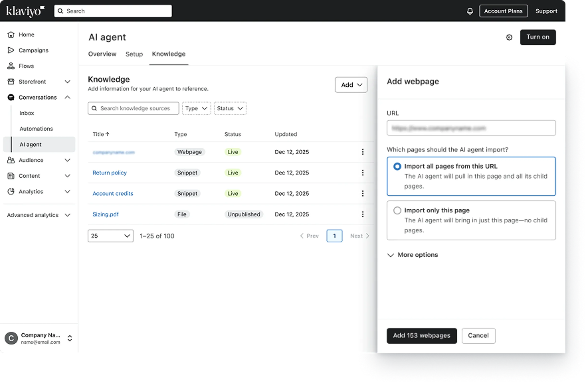Open three-dot menu for Return policy row

[363, 173]
